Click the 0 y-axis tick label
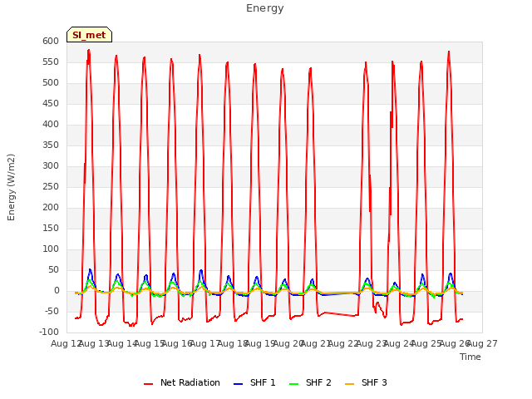The image size is (532, 399). click(57, 291)
